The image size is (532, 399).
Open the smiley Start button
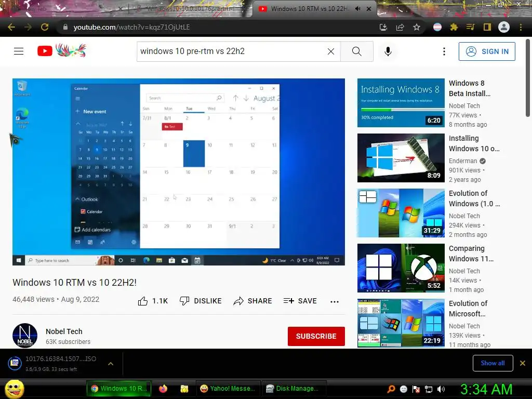(15, 389)
